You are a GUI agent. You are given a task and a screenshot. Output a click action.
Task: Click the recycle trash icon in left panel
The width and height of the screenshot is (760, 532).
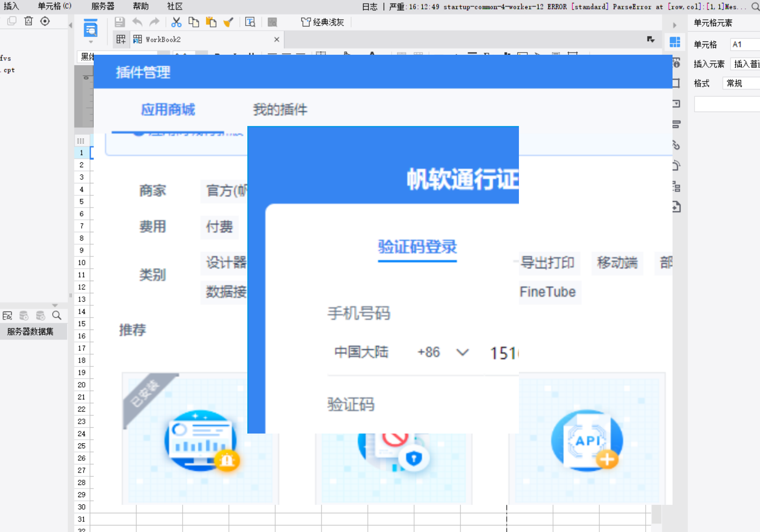[28, 21]
